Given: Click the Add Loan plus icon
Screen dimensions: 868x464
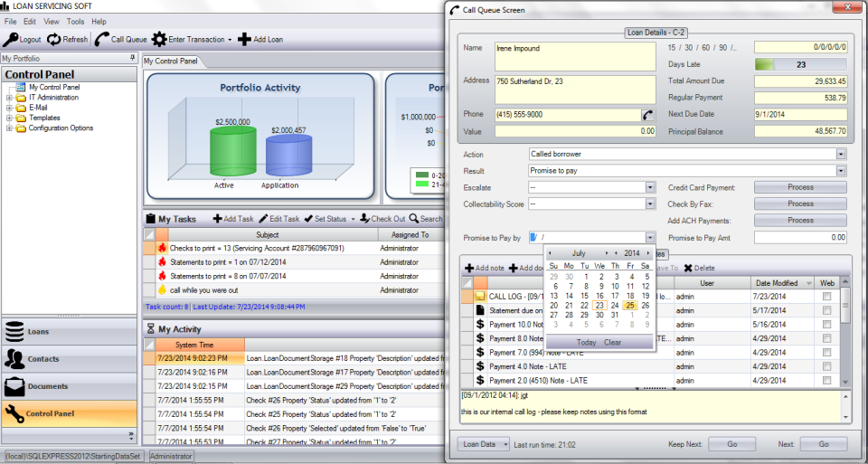Looking at the screenshot, I should 244,39.
